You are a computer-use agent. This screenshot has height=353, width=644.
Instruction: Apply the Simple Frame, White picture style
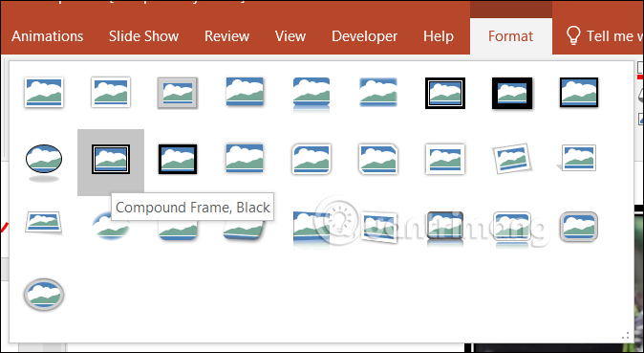44,93
